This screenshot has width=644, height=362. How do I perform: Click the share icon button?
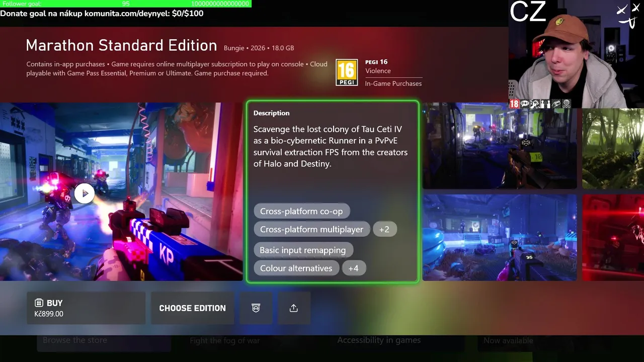click(x=294, y=308)
